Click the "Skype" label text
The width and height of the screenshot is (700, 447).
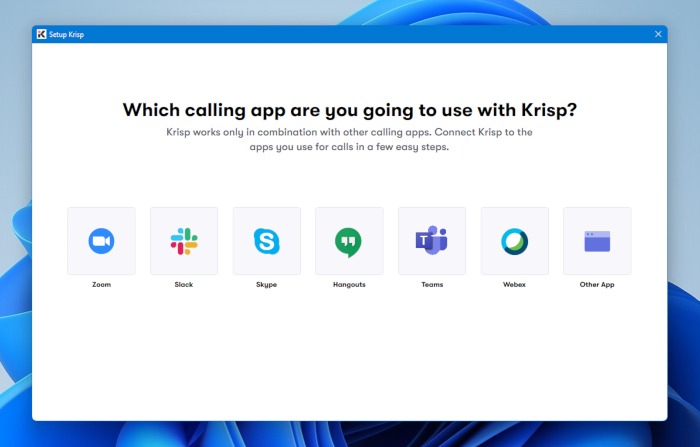267,284
